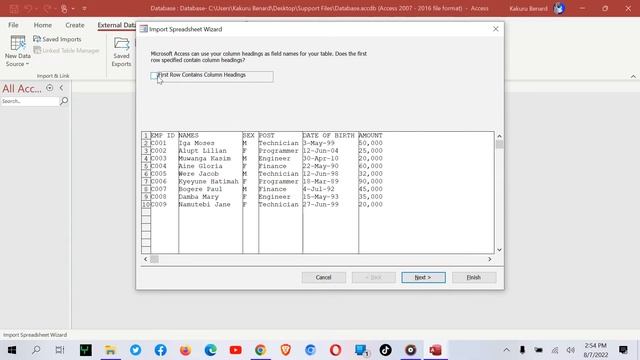The width and height of the screenshot is (640, 360).
Task: Click Redo in Quick Access Toolbar
Action: 47,9
